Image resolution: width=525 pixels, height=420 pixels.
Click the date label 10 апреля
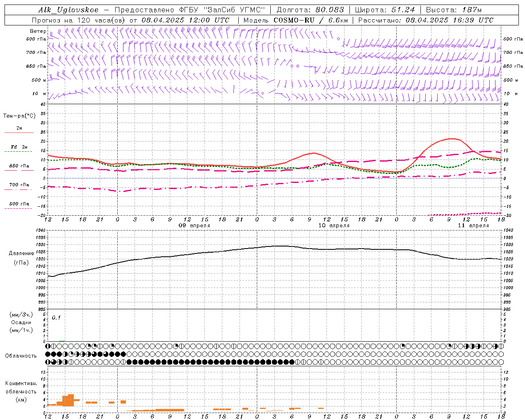[x=334, y=226]
